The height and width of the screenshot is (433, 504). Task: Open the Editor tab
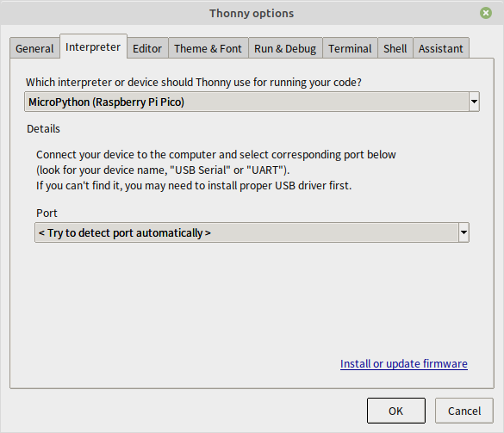click(x=147, y=48)
